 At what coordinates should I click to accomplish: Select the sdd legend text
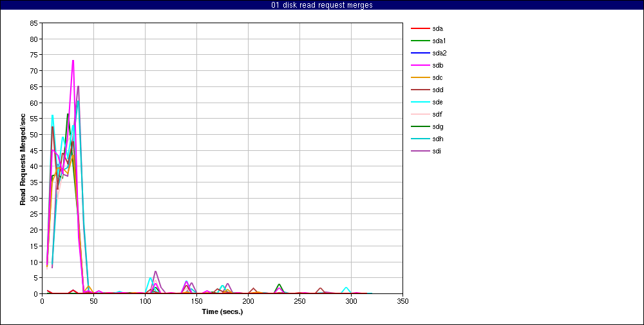(x=438, y=90)
